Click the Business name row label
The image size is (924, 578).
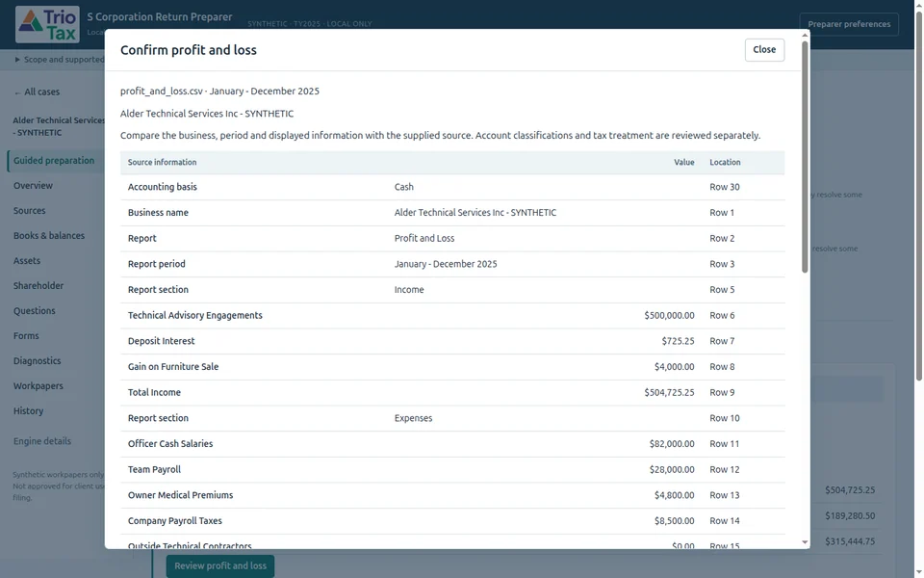coord(158,212)
